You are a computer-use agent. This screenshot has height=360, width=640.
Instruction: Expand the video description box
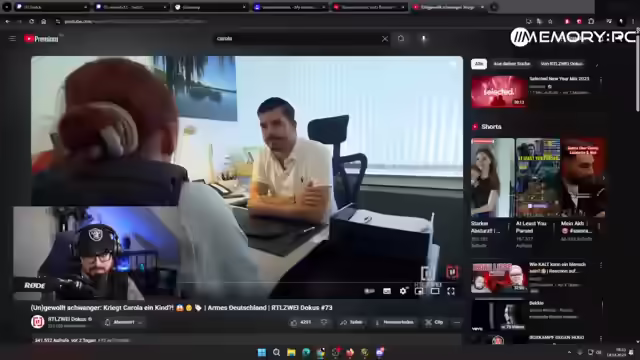(x=247, y=340)
